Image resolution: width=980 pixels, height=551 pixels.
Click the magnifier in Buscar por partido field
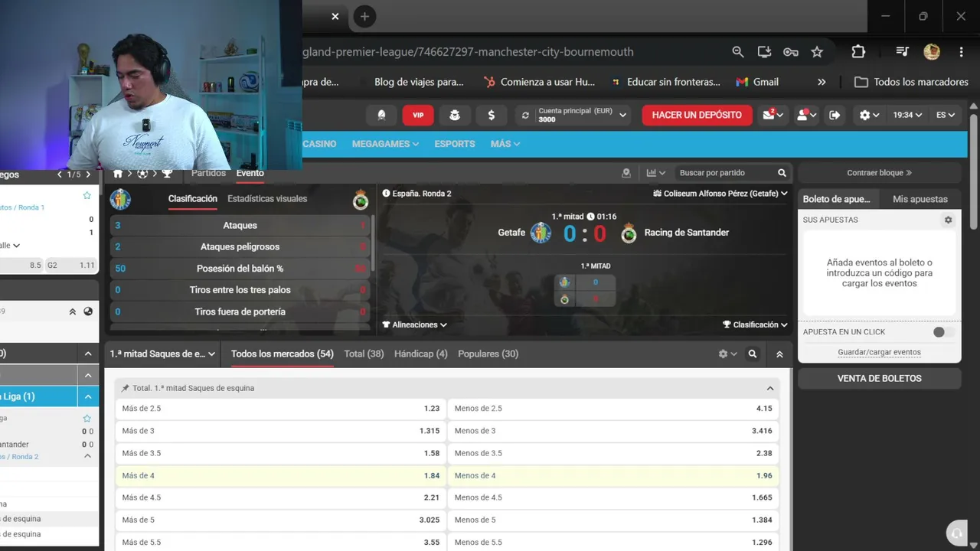pos(782,173)
